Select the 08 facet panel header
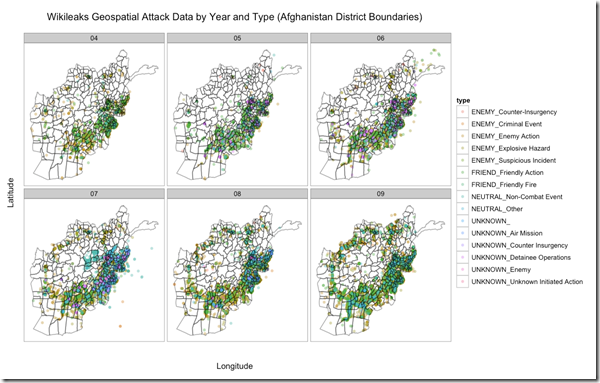This screenshot has height=383, width=600. pyautogui.click(x=237, y=194)
